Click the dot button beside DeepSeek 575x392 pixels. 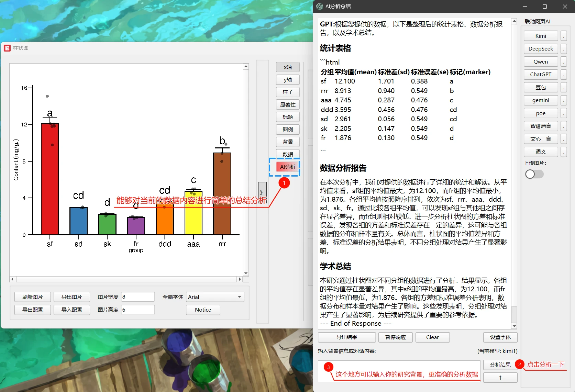click(x=564, y=49)
